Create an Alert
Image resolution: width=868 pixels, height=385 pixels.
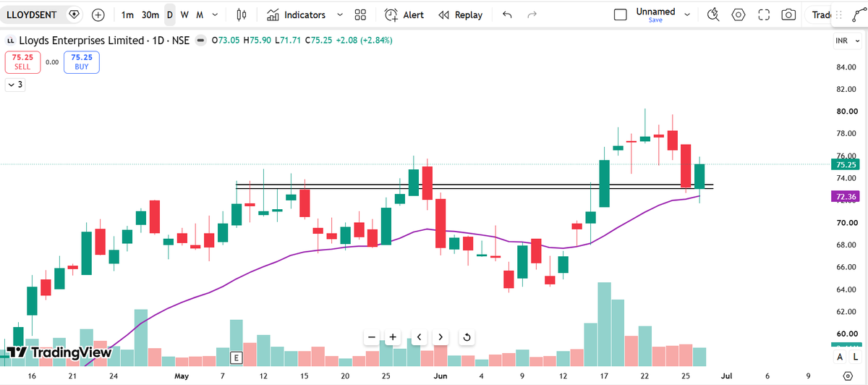404,14
